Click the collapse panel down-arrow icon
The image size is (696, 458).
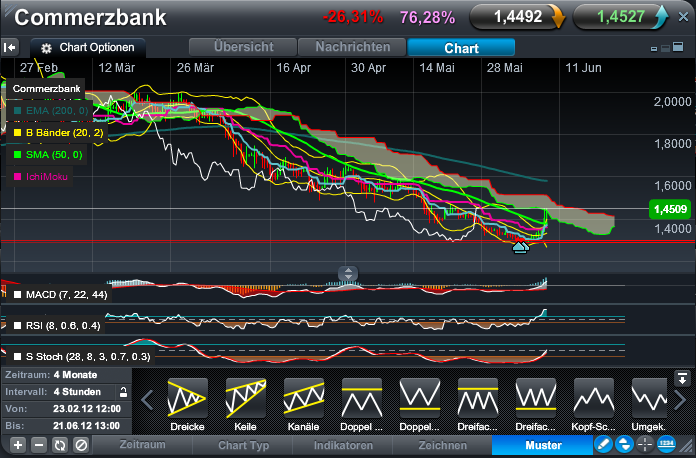coord(682,379)
